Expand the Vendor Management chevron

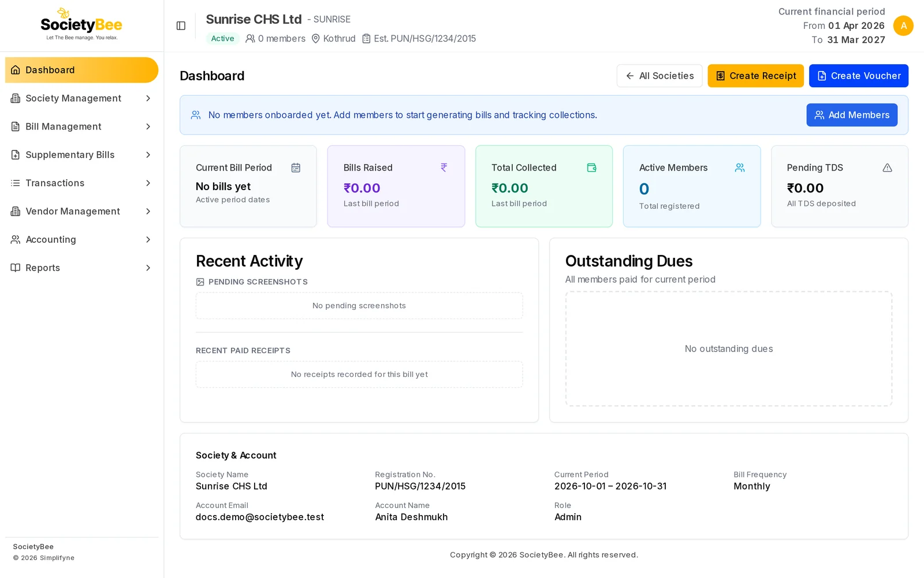point(148,212)
